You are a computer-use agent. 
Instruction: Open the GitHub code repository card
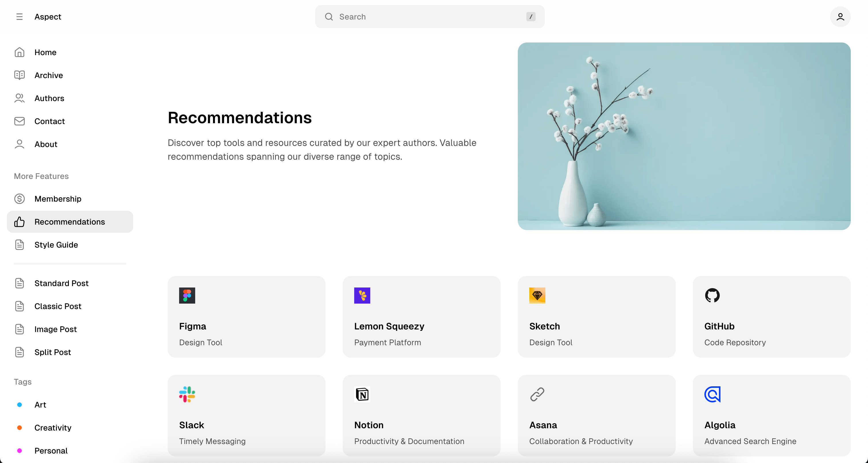[772, 317]
